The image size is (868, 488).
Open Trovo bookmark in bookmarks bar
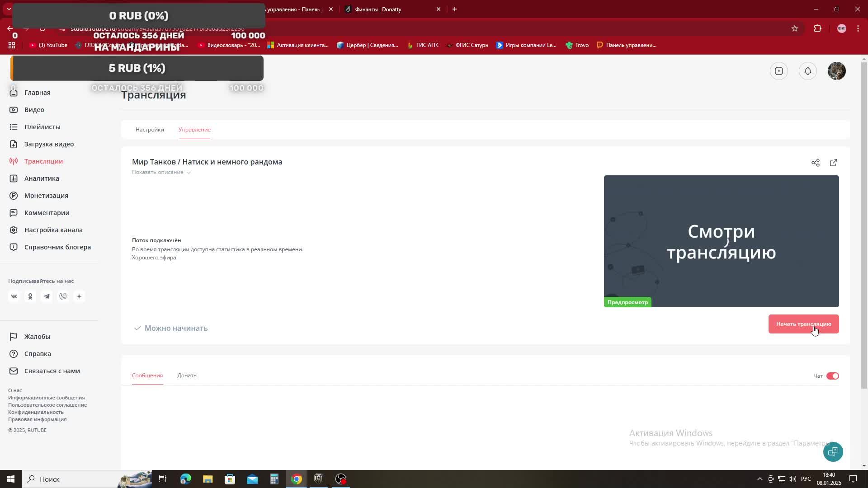point(577,45)
